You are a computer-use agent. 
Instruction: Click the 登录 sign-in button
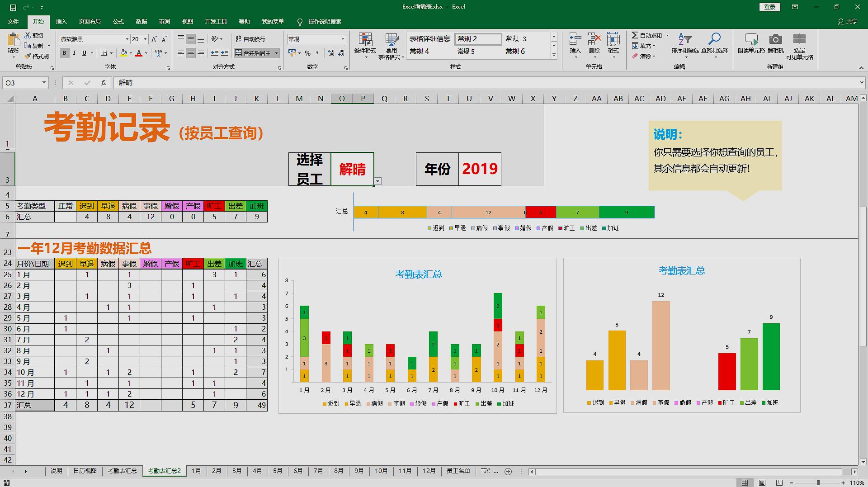770,7
